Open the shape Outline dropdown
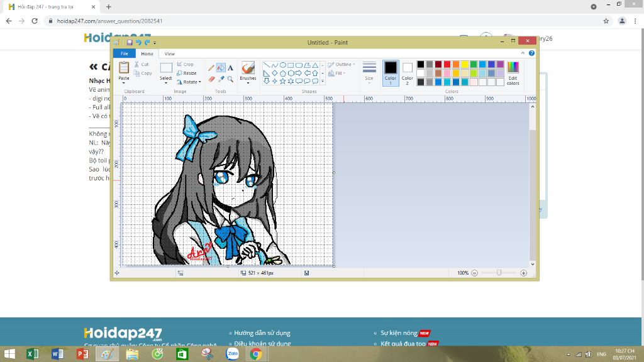Viewport: 644px width, 362px height. 341,65
